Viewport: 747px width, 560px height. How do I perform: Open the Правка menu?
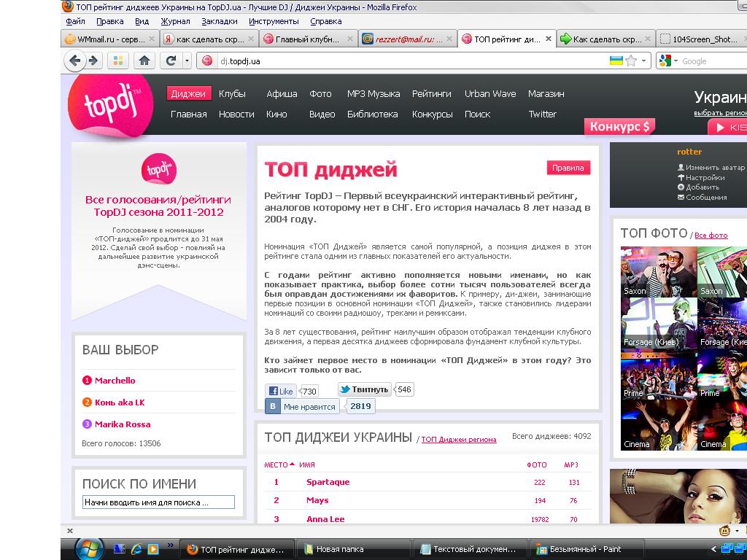tap(109, 21)
